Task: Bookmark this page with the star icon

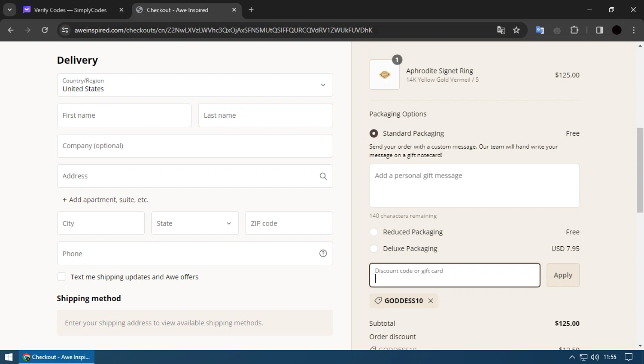Action: (516, 30)
